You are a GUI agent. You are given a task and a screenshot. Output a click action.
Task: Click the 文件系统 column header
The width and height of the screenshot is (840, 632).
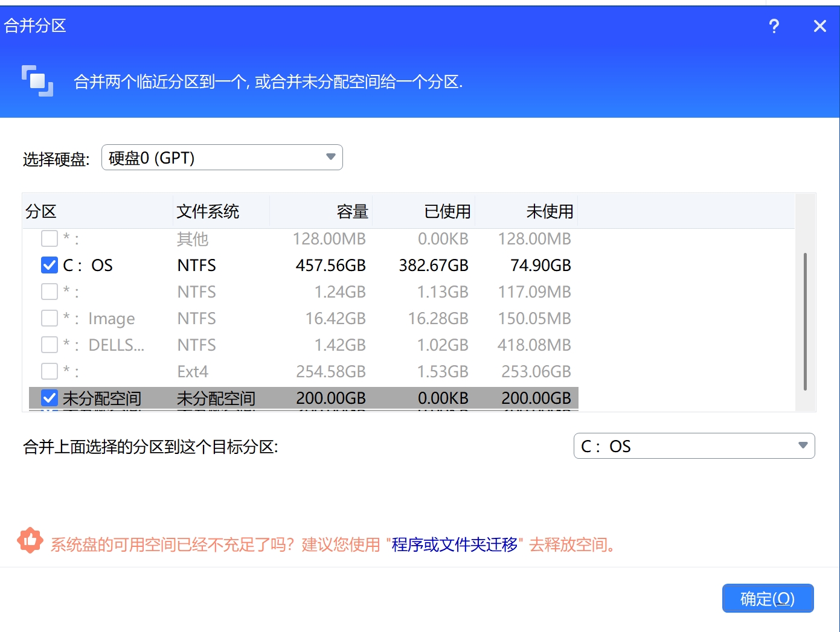(x=208, y=211)
